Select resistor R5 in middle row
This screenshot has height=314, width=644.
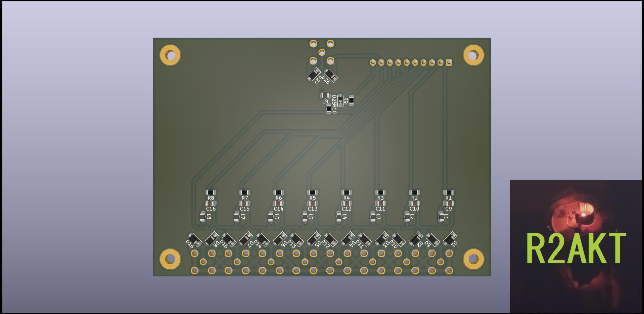tap(312, 192)
